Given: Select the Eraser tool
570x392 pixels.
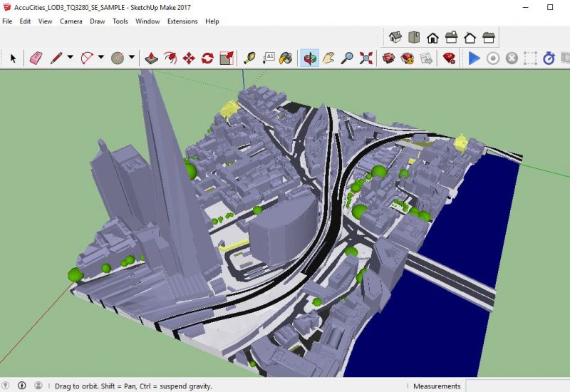Looking at the screenshot, I should click(35, 58).
